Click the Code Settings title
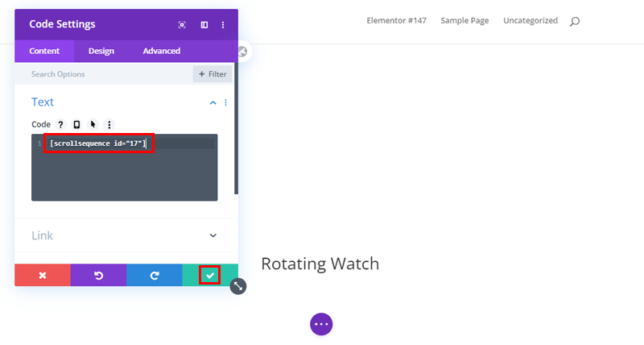Viewport: 644px width, 345px height. point(62,24)
